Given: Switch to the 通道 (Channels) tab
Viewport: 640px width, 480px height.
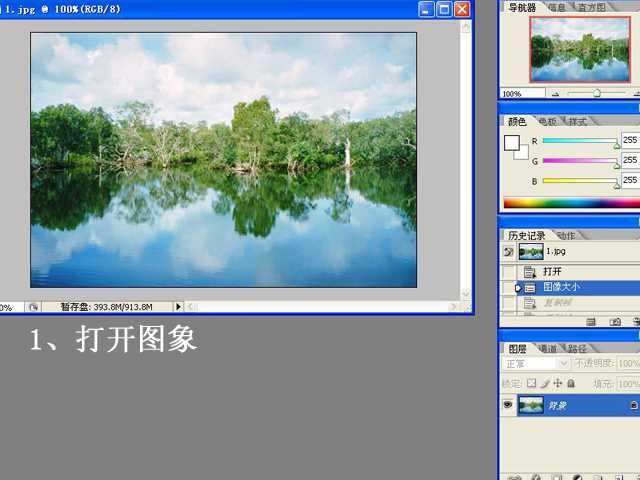Looking at the screenshot, I should coord(546,349).
